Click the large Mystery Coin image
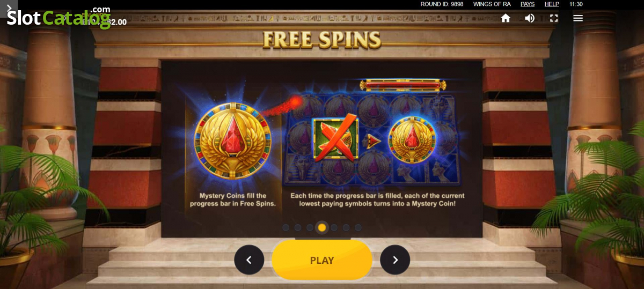644x289 pixels. (x=232, y=141)
